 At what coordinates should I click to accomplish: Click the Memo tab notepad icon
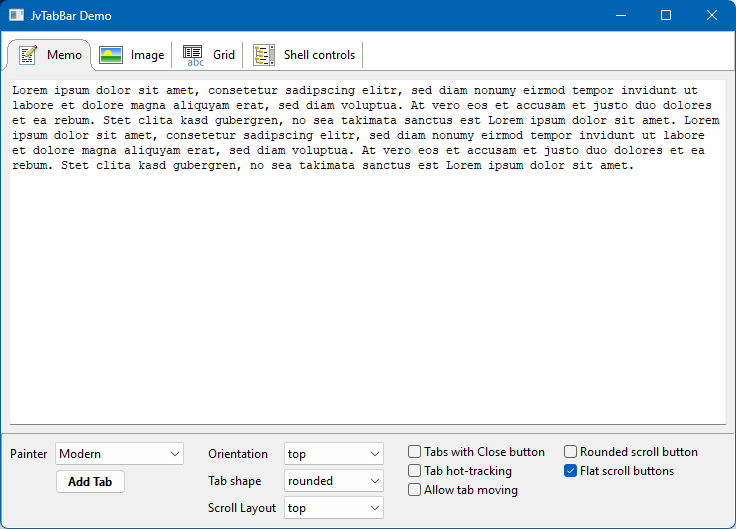[28, 55]
